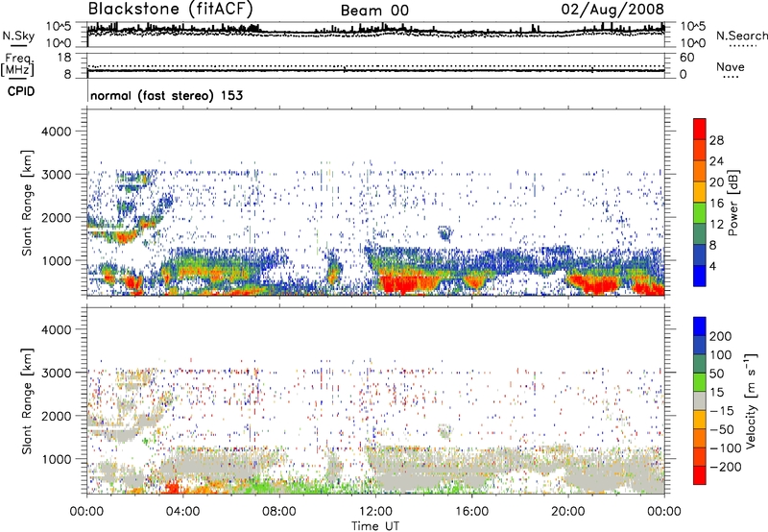The image size is (768, 532).
Task: Click the red negative-velocity patch near 03:30
Action: [x=173, y=488]
